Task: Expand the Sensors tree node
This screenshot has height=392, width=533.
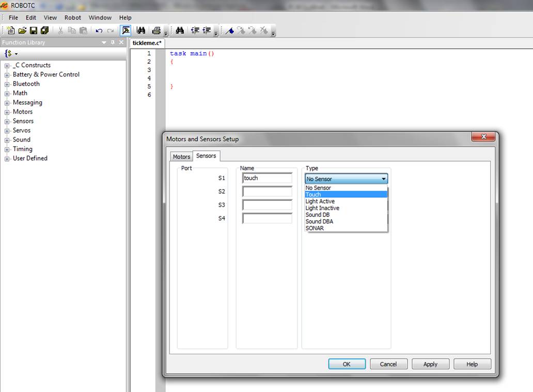Action: pos(7,121)
